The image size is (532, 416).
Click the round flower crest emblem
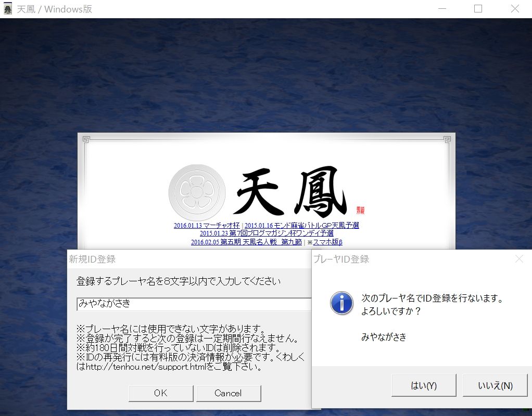197,192
